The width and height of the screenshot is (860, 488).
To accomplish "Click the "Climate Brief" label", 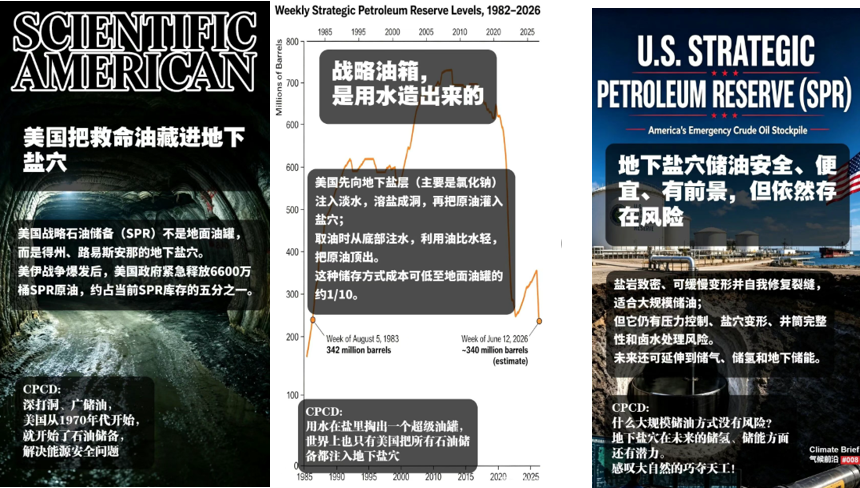I will (x=834, y=450).
